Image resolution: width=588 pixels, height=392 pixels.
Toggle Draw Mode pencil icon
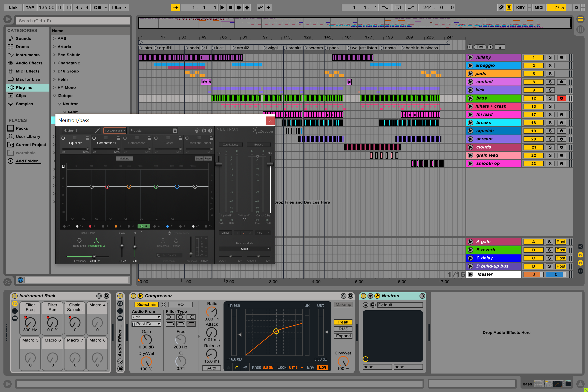tap(501, 8)
